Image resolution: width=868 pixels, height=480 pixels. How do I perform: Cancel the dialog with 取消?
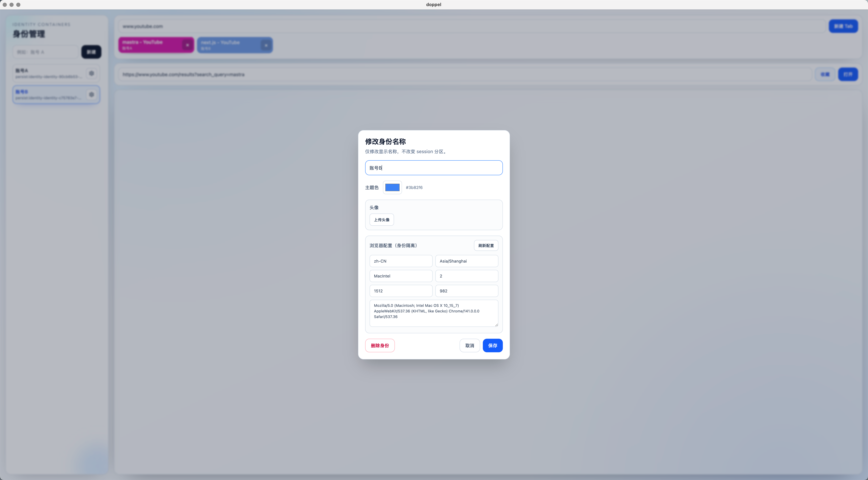(469, 345)
